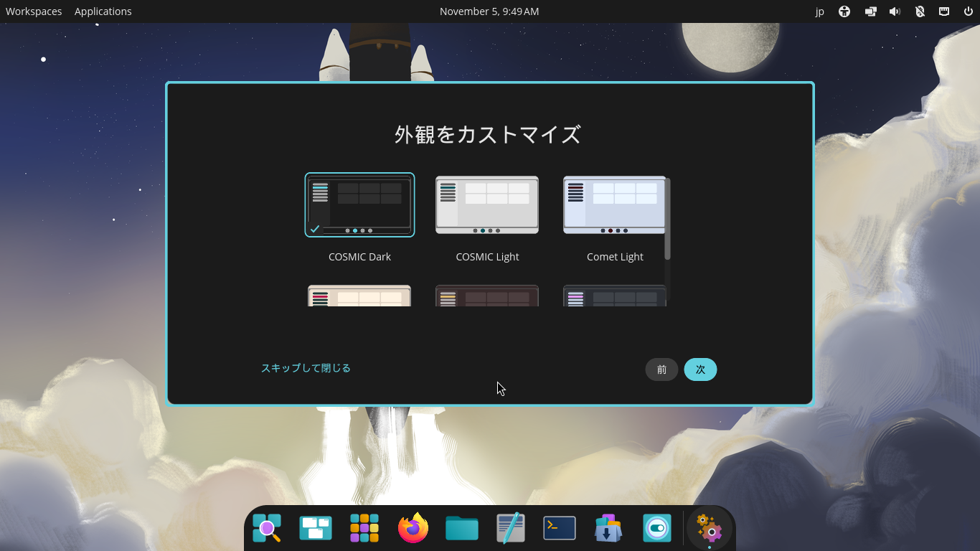Viewport: 980px width, 551px height.
Task: Click the スキップして閉じる link
Action: pos(306,368)
